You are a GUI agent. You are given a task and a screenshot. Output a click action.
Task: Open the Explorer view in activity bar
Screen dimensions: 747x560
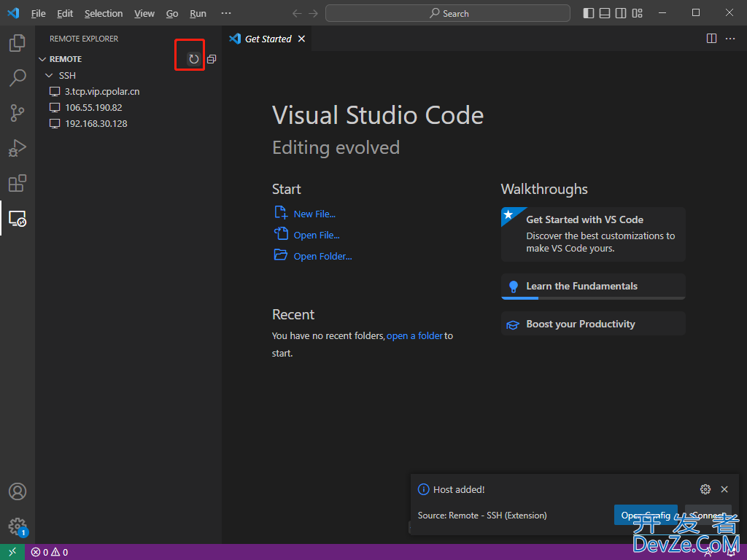coord(18,43)
